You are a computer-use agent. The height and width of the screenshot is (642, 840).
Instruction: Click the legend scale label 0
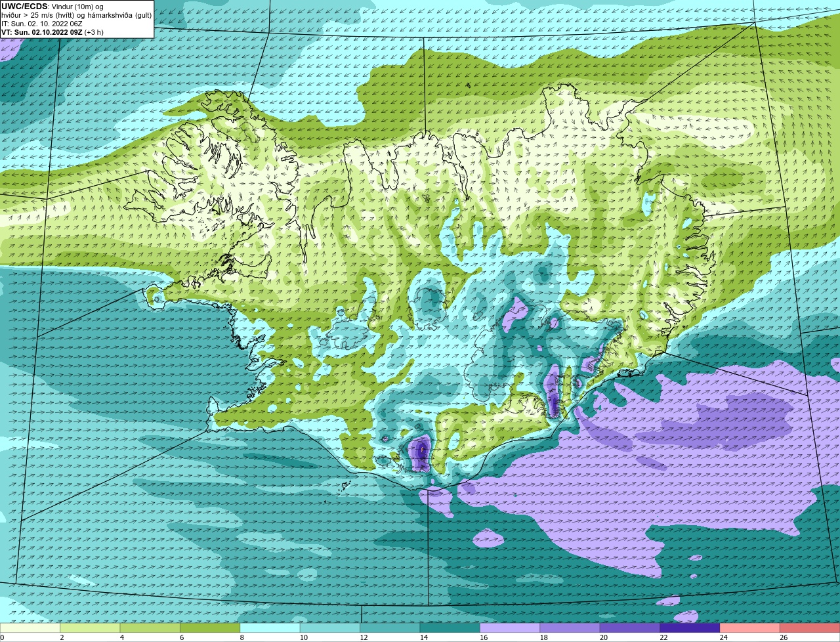(2, 637)
